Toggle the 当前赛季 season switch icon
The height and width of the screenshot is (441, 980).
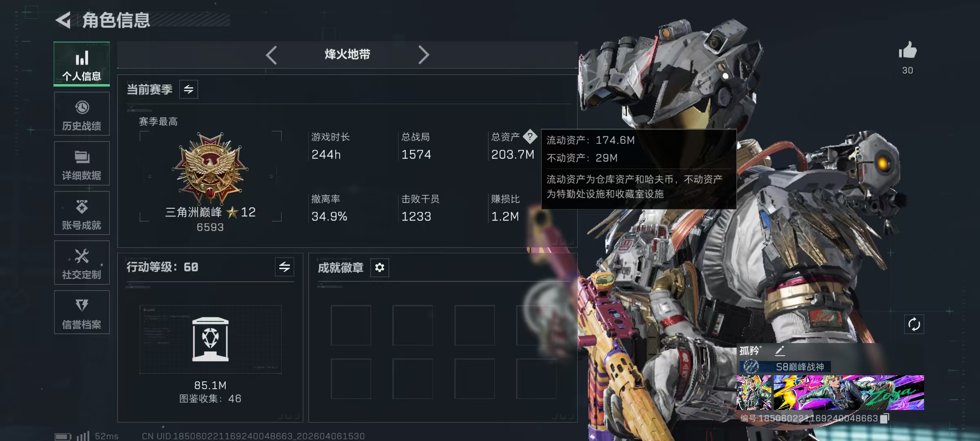pyautogui.click(x=189, y=89)
